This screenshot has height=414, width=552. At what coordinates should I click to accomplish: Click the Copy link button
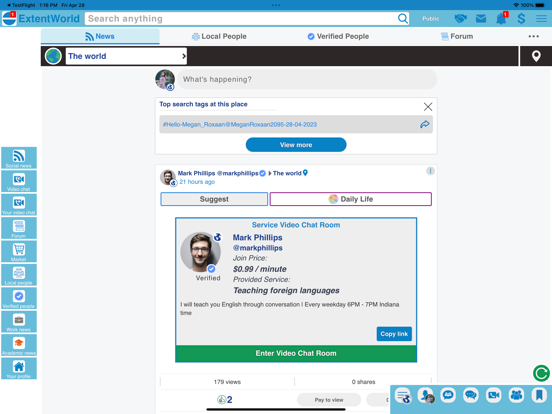394,334
